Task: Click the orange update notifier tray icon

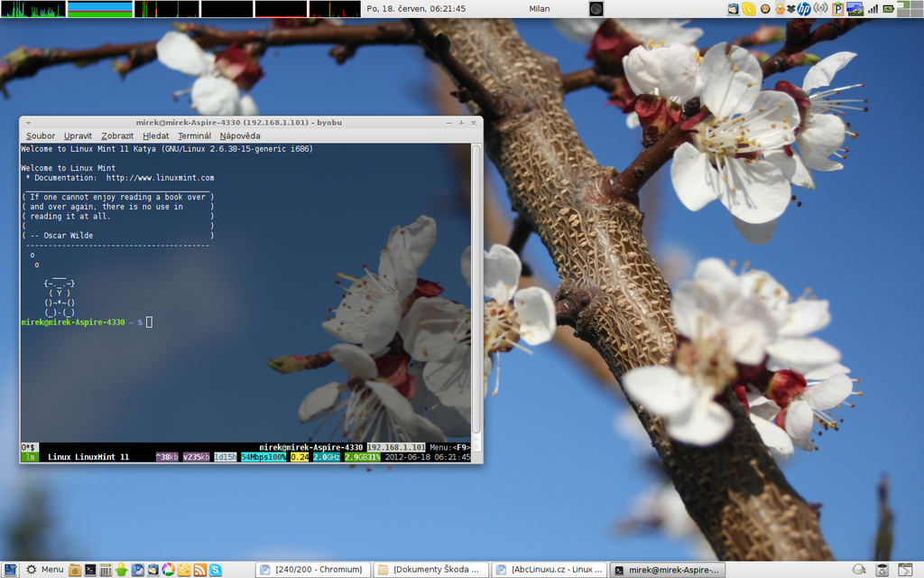Action: (765, 9)
